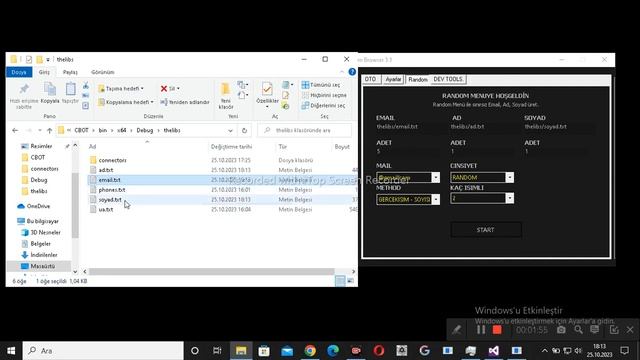This screenshot has width=640, height=360.
Task: Click the address bar refresh icon
Action: (x=244, y=131)
